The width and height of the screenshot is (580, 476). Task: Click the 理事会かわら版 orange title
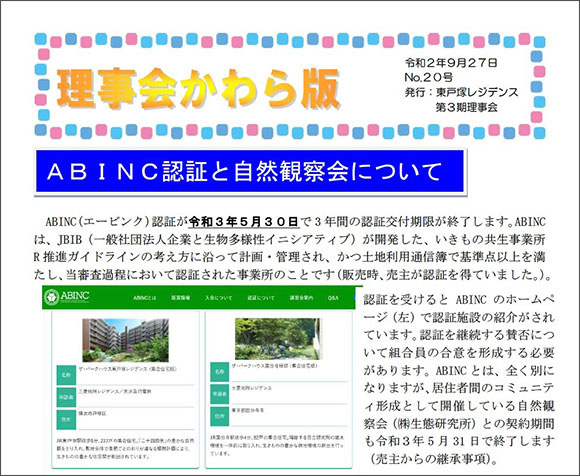click(198, 88)
